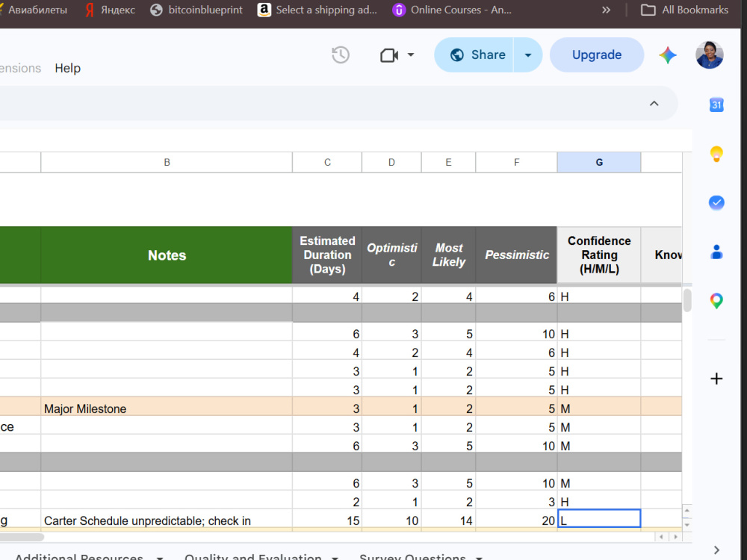The height and width of the screenshot is (560, 747).
Task: Collapse the toolbar with the up chevron
Action: pyautogui.click(x=654, y=103)
